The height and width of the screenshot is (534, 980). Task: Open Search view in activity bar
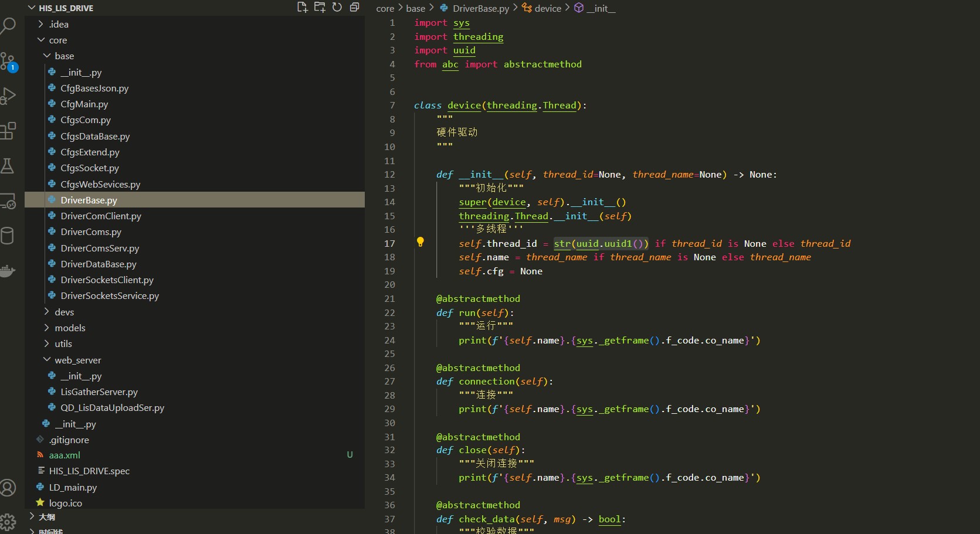(x=7, y=26)
